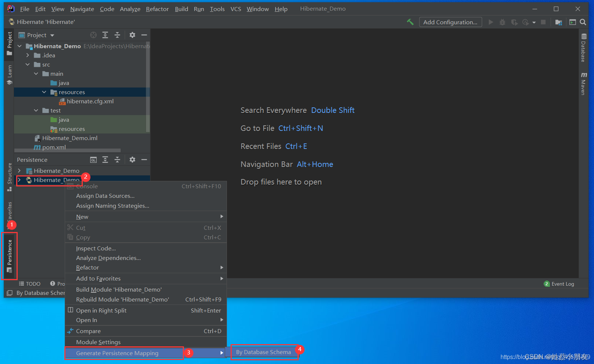Open the Database tool window
Viewport: 594px width, 364px height.
pos(584,48)
